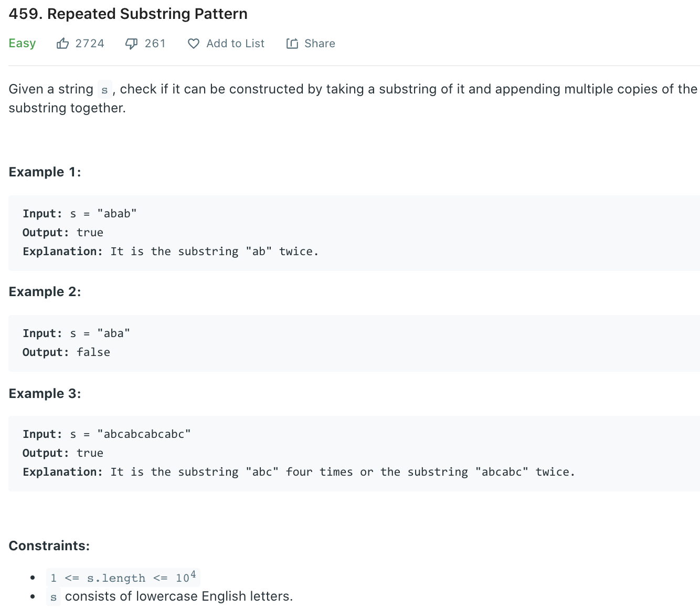Image resolution: width=700 pixels, height=608 pixels.
Task: Click the 261 dislikes count
Action: [155, 44]
